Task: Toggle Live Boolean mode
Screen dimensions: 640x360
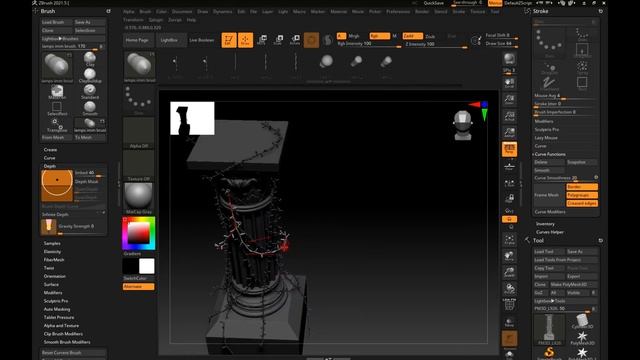Action: [202, 40]
